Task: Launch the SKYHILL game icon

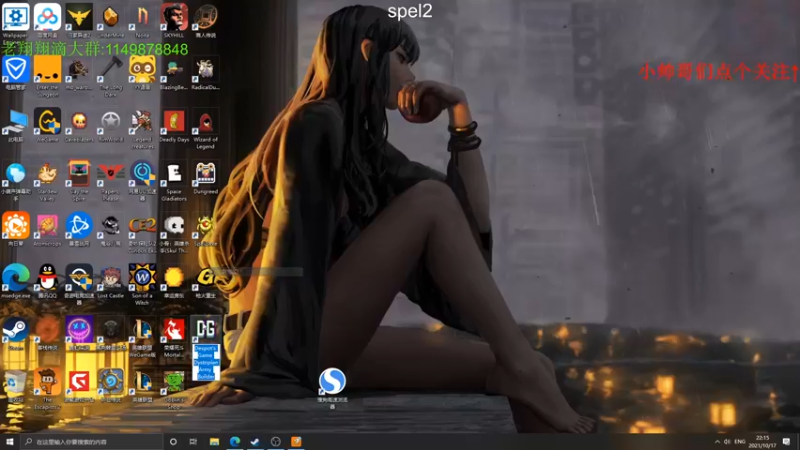Action: 173,19
